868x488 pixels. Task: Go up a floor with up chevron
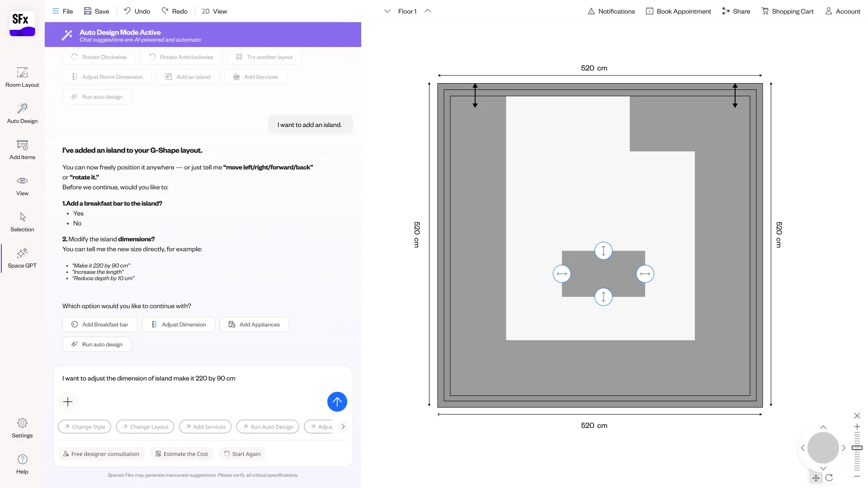(428, 11)
